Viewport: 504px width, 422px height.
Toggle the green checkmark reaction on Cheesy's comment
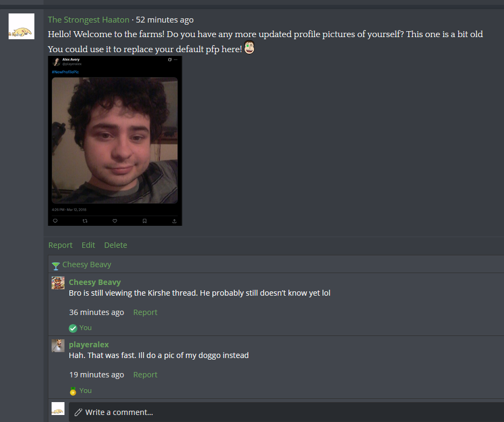tap(73, 328)
